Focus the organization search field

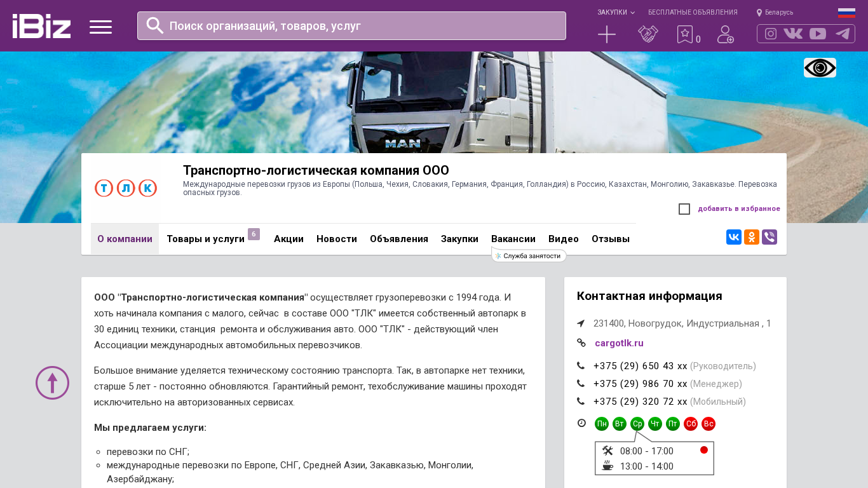coord(351,26)
